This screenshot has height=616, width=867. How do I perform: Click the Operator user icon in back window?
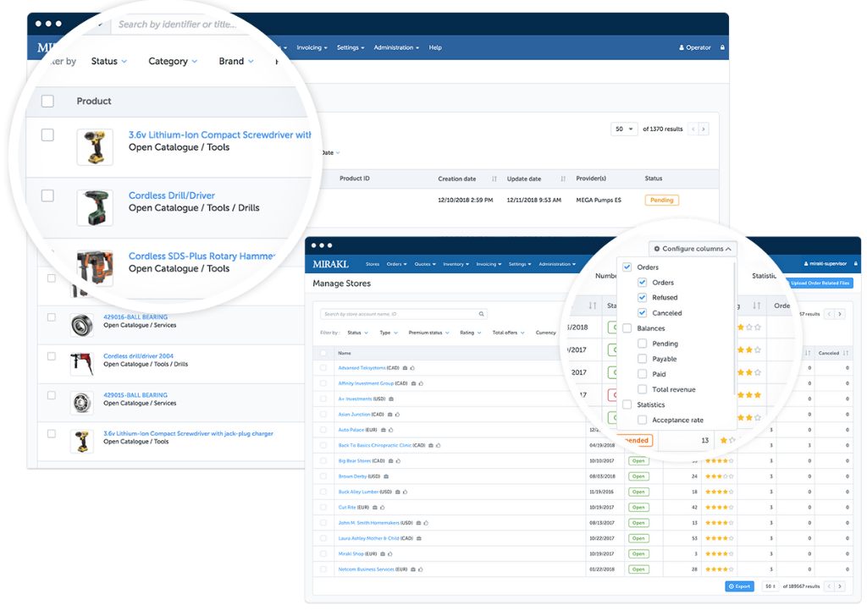682,47
